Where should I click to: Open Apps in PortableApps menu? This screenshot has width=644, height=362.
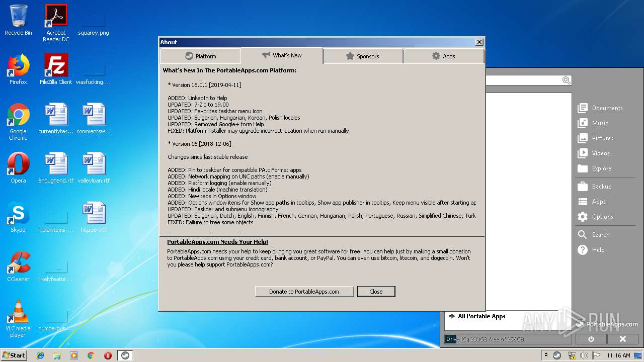click(592, 202)
